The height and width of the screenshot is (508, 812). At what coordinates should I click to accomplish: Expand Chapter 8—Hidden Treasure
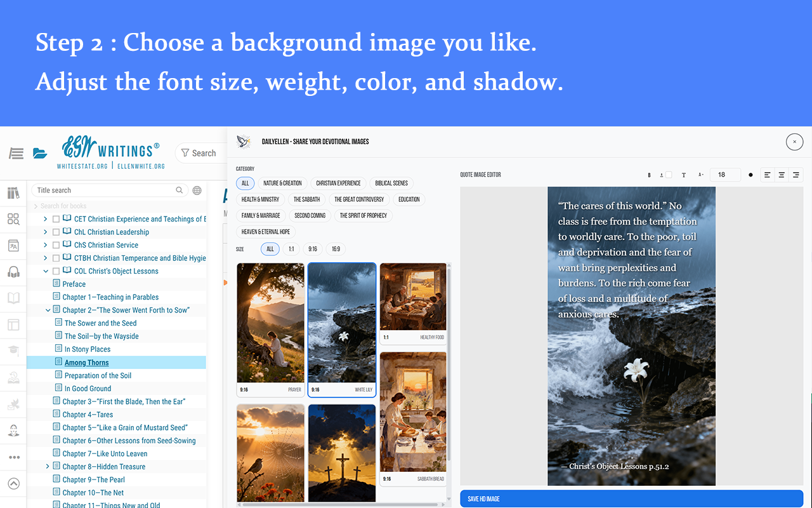tap(48, 467)
